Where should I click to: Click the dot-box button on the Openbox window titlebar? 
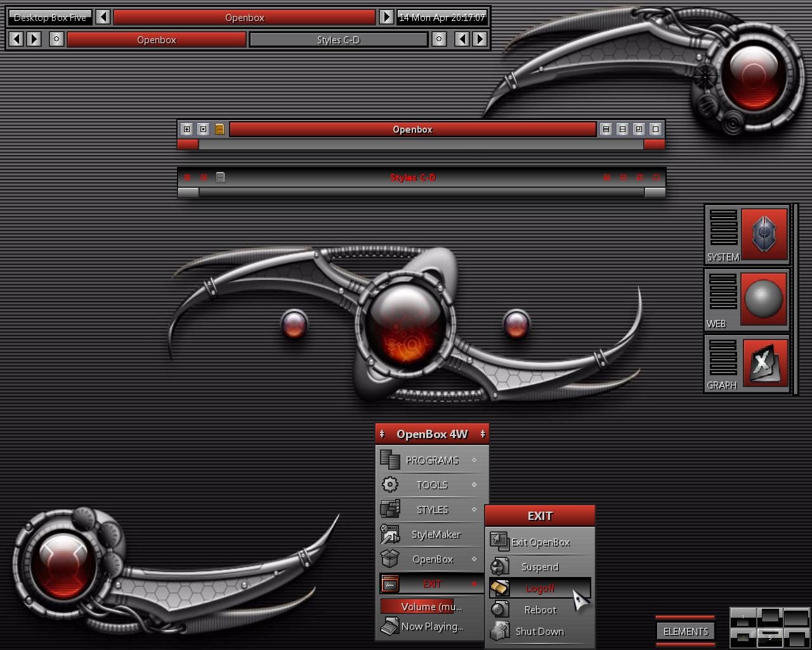click(203, 129)
